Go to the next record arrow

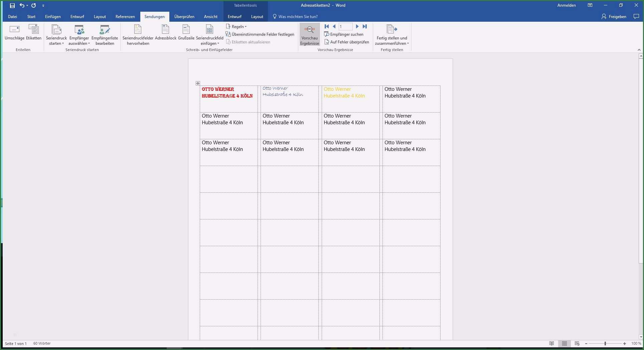[357, 26]
